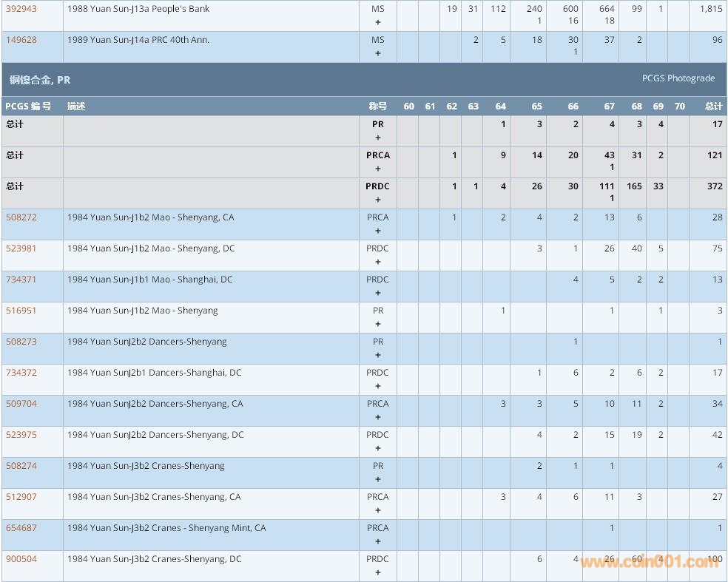
Task: Expand plus for coin 523981 row
Action: tap(378, 262)
